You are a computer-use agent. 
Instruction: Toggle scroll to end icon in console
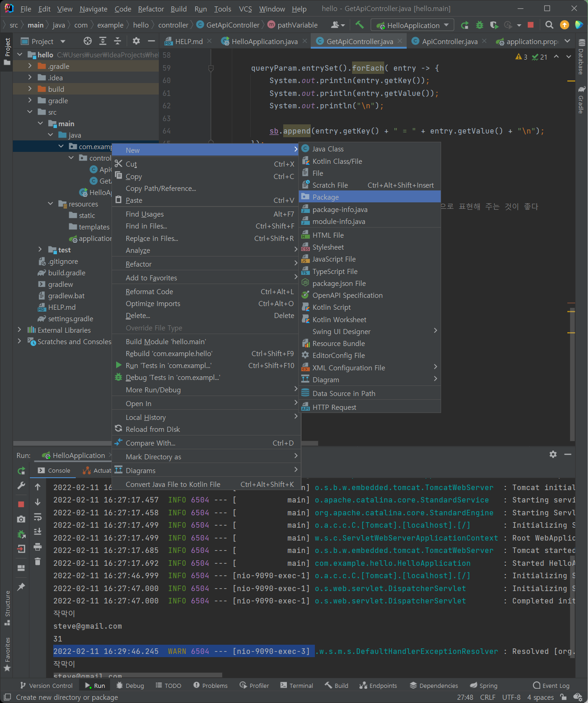tap(38, 531)
